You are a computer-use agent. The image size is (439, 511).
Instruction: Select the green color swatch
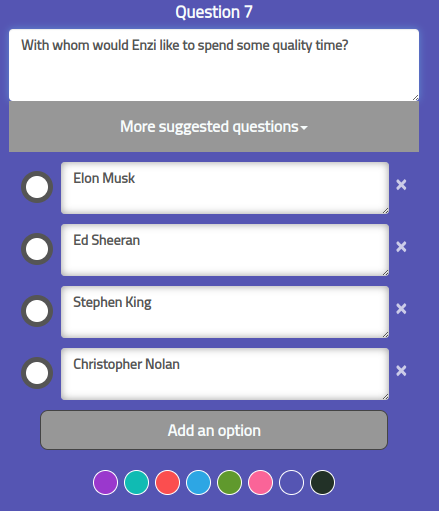(x=229, y=482)
